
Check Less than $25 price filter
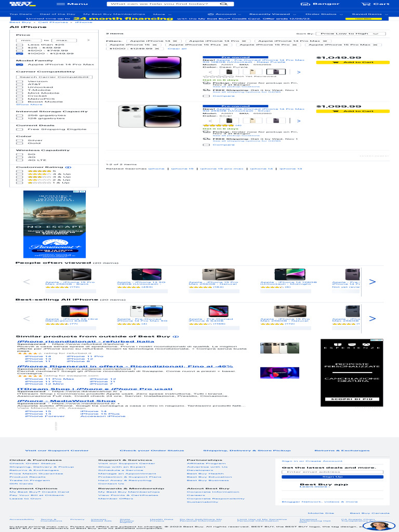click(20, 45)
